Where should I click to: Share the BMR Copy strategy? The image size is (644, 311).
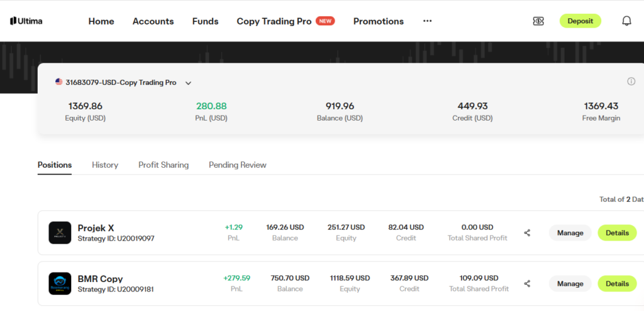[528, 283]
